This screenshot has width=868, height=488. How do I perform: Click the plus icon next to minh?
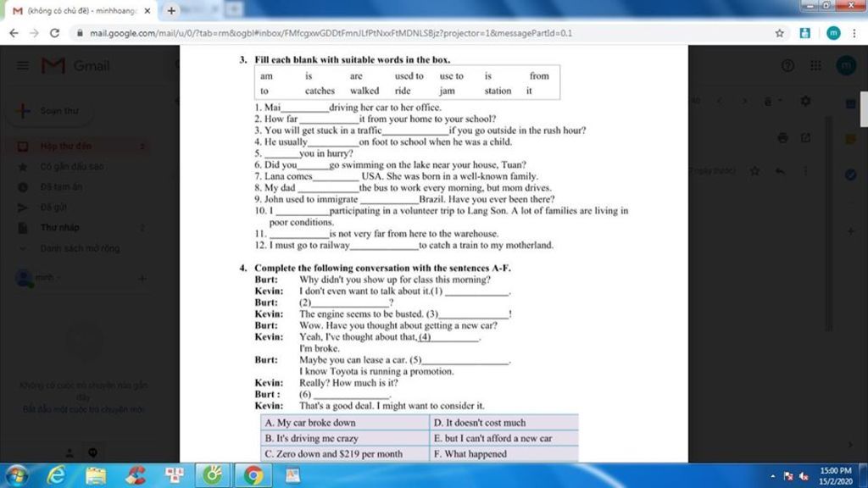click(142, 278)
